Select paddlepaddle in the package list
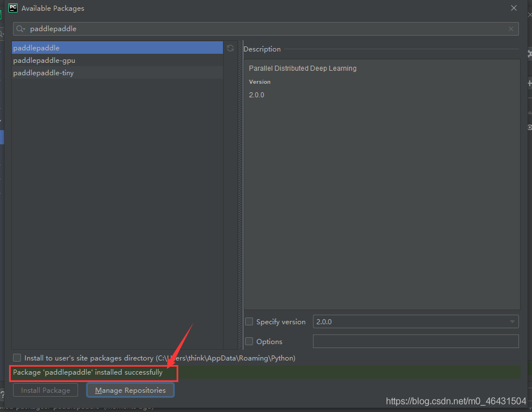This screenshot has height=412, width=532. 117,48
